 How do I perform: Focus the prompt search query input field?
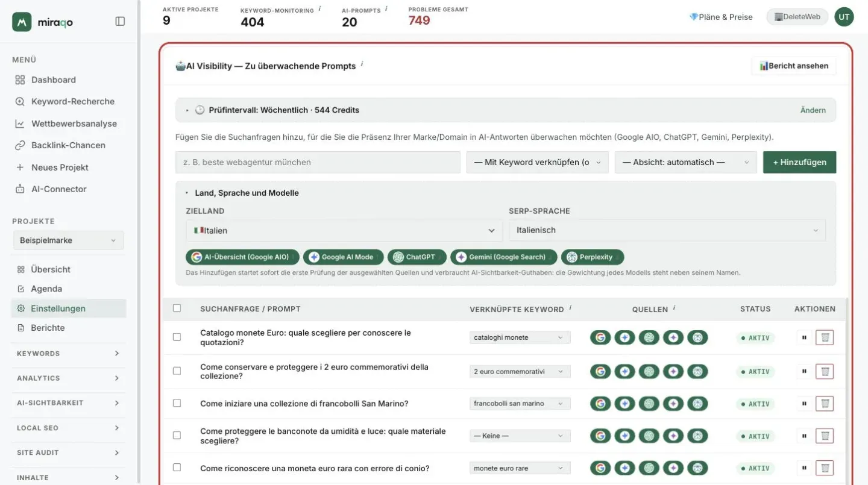point(318,162)
